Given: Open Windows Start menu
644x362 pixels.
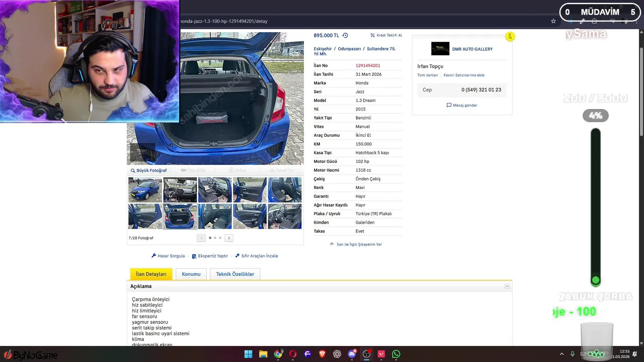Looking at the screenshot, I should [248, 354].
